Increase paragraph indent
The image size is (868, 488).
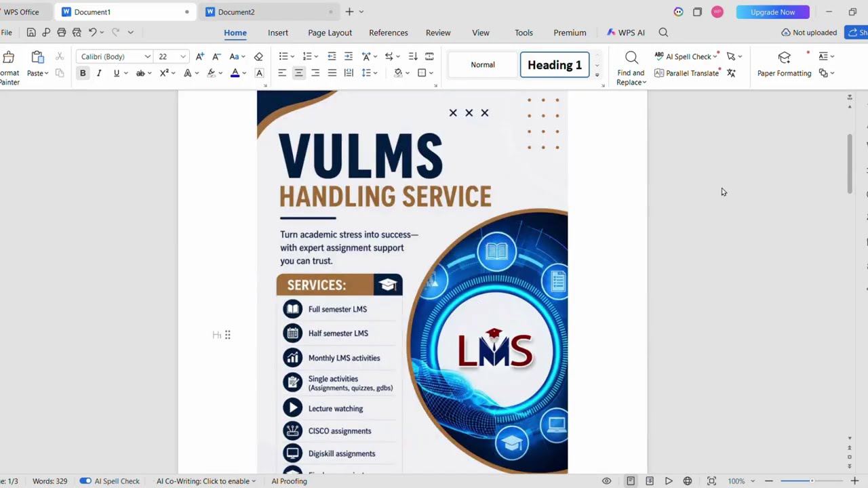tap(348, 56)
